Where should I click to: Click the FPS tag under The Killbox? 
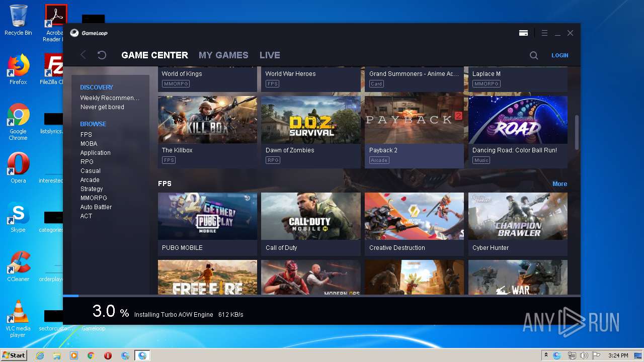coord(169,160)
